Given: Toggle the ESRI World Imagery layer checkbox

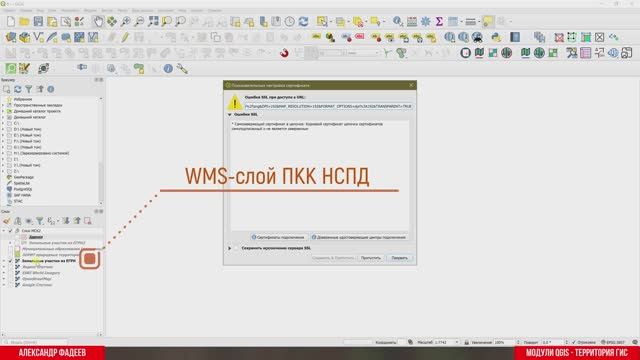Looking at the screenshot, I should click(11, 273).
